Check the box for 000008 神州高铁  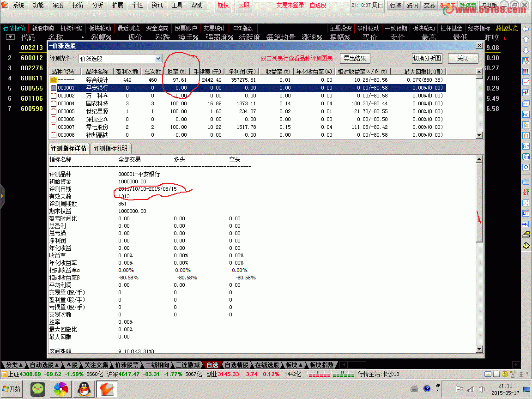click(x=53, y=135)
